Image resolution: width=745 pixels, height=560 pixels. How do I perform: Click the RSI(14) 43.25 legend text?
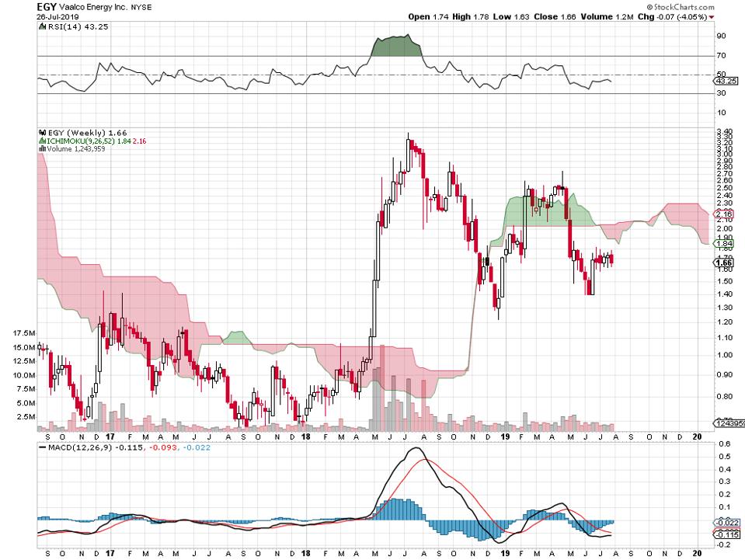click(x=78, y=27)
